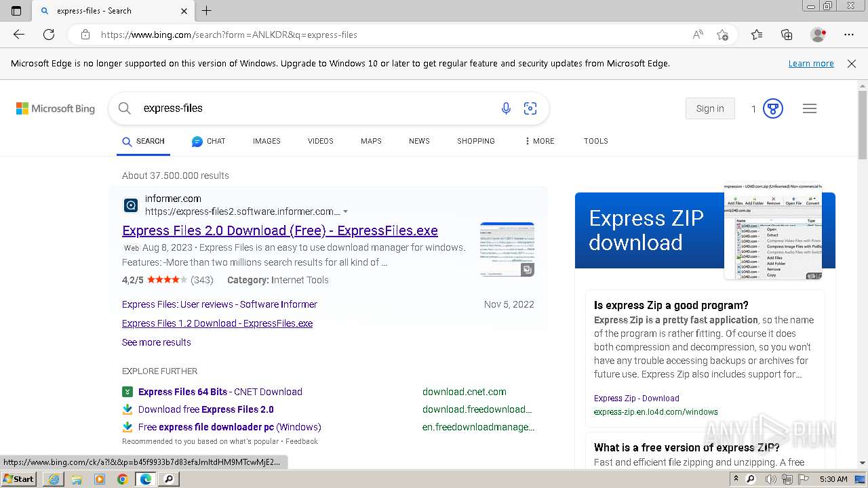Click the browser Back arrow
Viewport: 868px width, 488px height.
pos(19,35)
